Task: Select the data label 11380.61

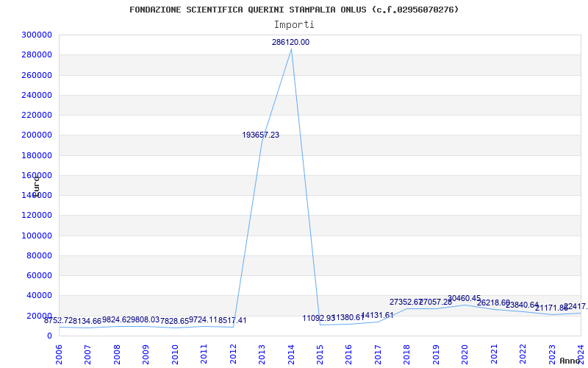Action: click(x=348, y=318)
